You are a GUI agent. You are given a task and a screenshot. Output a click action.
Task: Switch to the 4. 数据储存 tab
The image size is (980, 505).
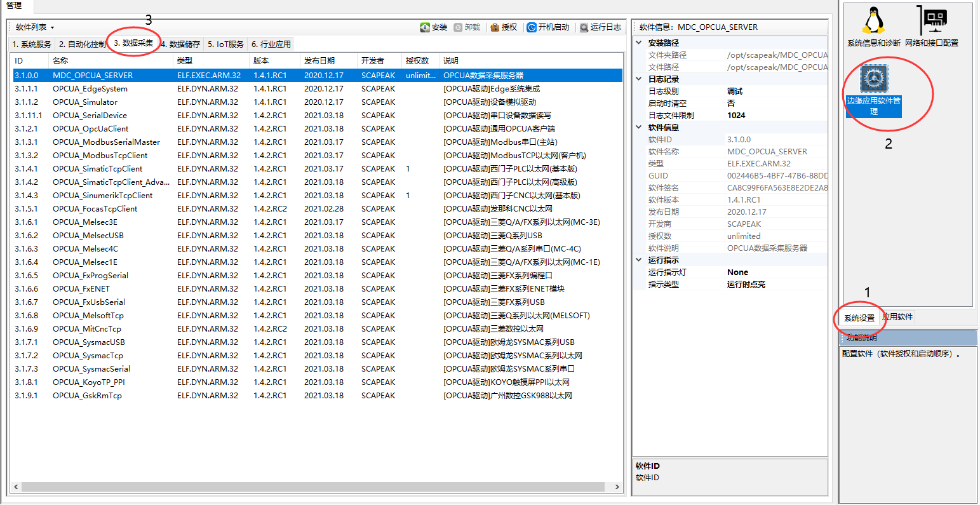coord(180,44)
